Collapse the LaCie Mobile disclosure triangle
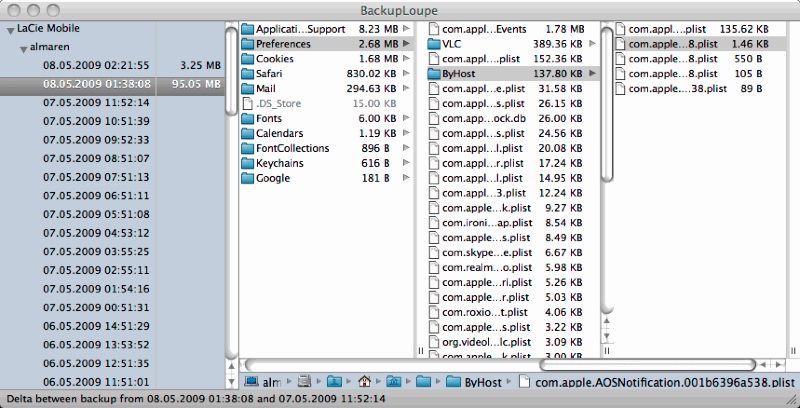Viewport: 800px width, 408px height. point(10,31)
